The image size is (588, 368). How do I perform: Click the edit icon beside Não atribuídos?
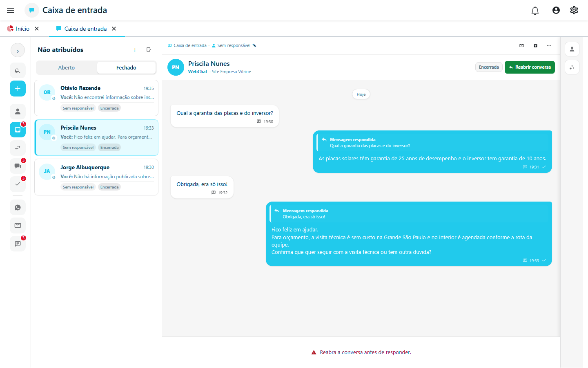pyautogui.click(x=149, y=50)
